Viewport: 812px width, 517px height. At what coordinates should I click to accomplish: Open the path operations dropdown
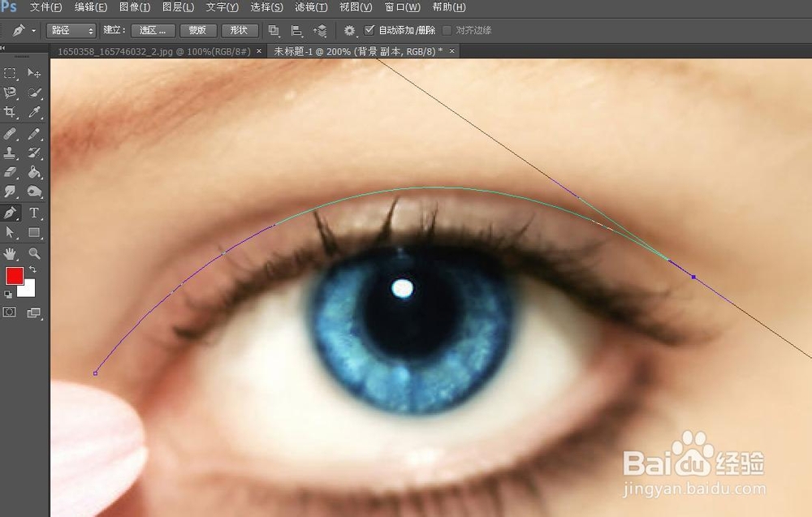pyautogui.click(x=274, y=30)
